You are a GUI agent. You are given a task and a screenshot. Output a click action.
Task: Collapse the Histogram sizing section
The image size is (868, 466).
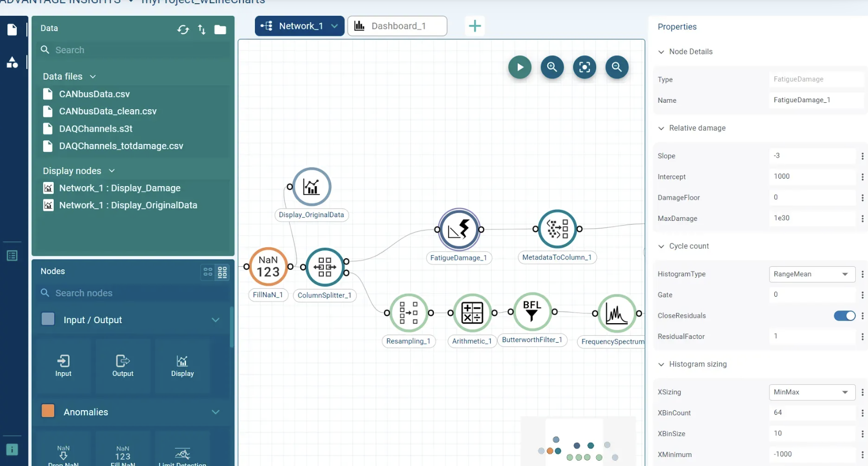point(661,364)
